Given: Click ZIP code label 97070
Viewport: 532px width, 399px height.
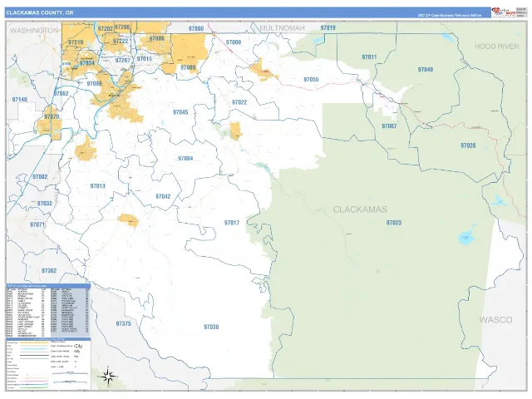Looking at the screenshot, I should (x=52, y=116).
